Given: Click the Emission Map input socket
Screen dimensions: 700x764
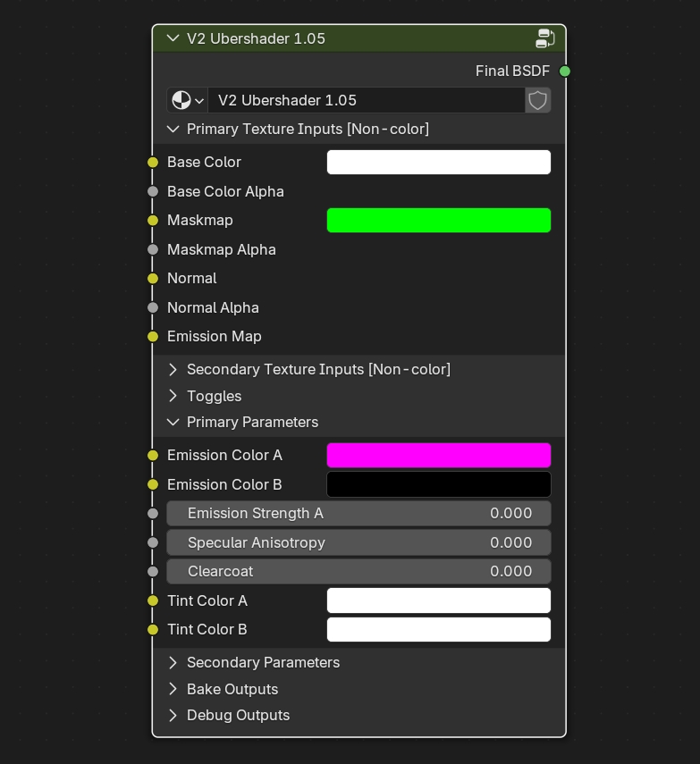Looking at the screenshot, I should (x=153, y=336).
